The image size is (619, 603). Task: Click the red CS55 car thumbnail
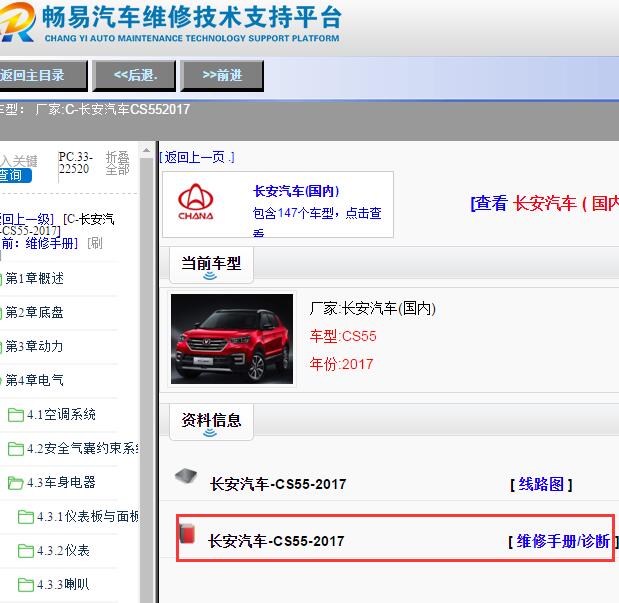[x=232, y=339]
